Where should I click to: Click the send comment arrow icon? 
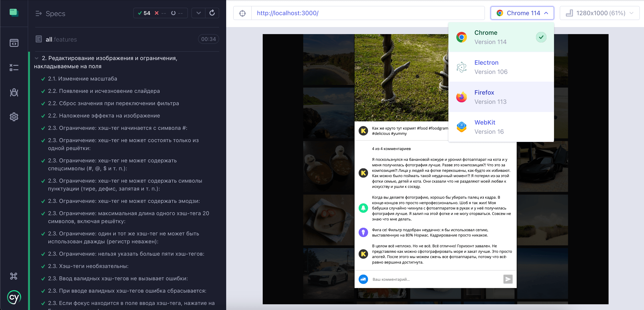(508, 279)
